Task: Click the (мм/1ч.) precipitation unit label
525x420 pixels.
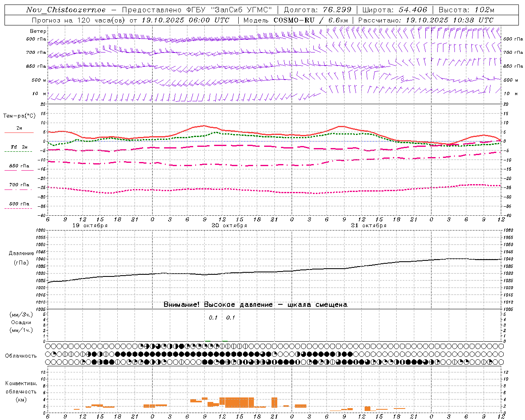Action: pyautogui.click(x=21, y=330)
